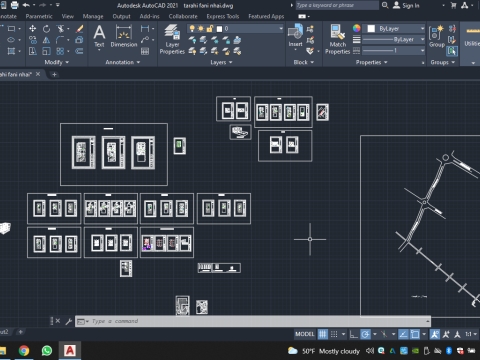The height and width of the screenshot is (360, 480).
Task: Expand the Annotation panel
Action: [123, 62]
